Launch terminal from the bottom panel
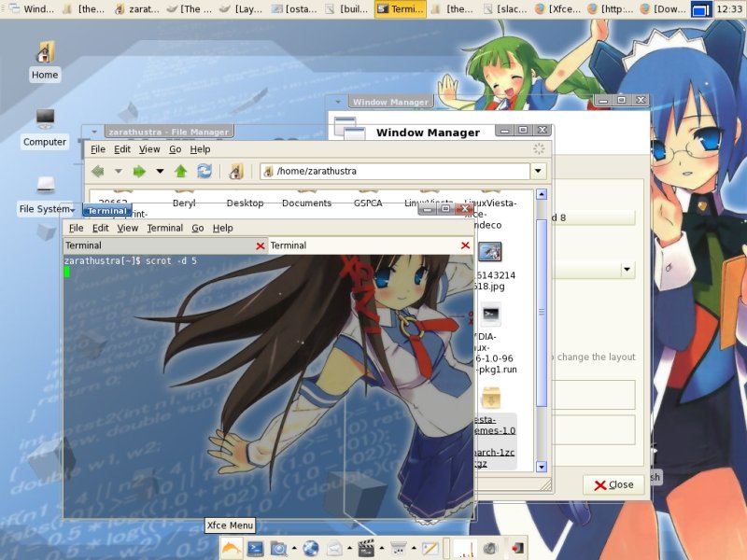The image size is (747, 560). (255, 549)
